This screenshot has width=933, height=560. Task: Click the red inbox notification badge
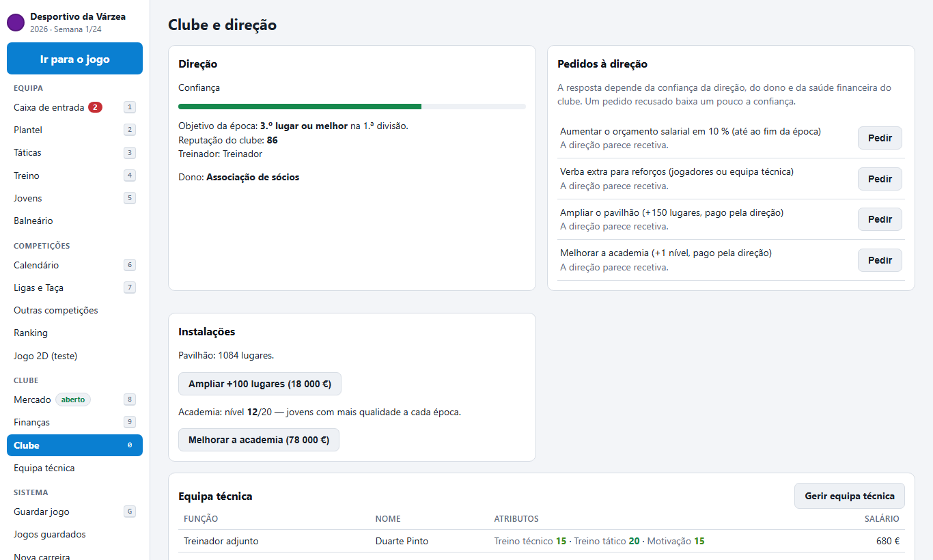click(95, 107)
